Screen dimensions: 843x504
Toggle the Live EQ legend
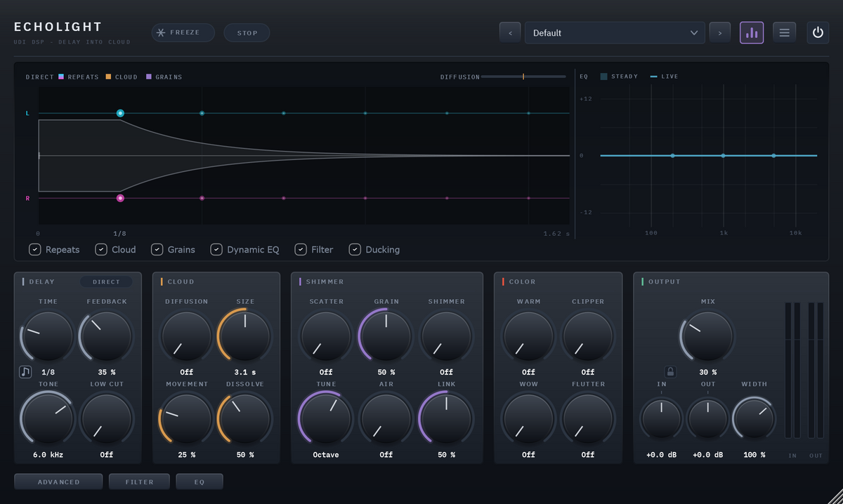pos(665,77)
